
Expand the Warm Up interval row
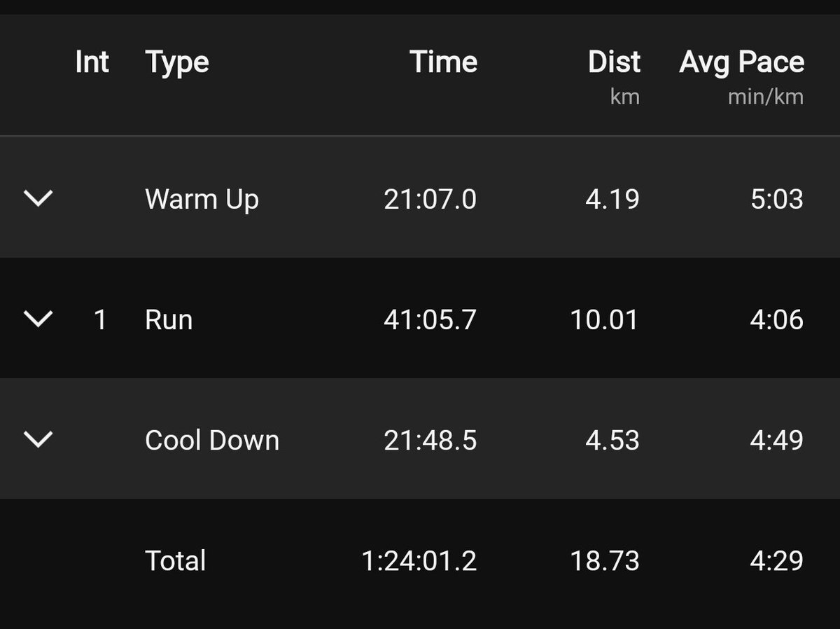point(38,199)
